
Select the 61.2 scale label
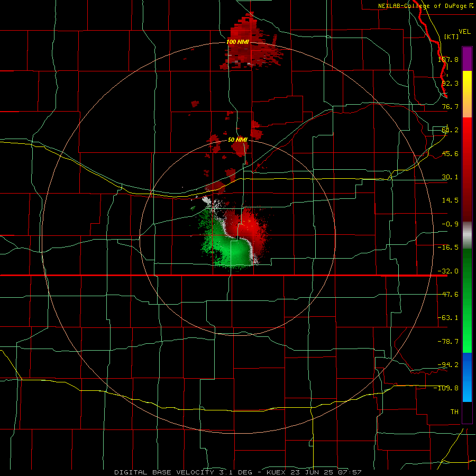pos(450,130)
